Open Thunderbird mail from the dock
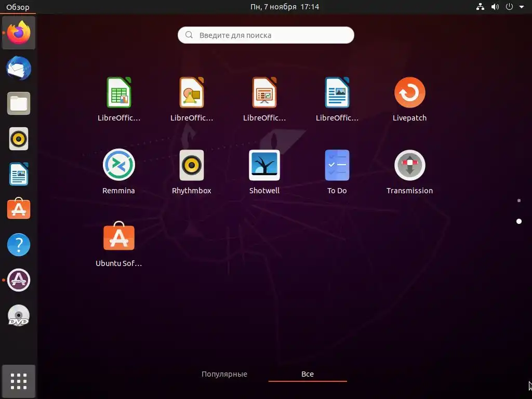Image resolution: width=532 pixels, height=399 pixels. pyautogui.click(x=19, y=68)
